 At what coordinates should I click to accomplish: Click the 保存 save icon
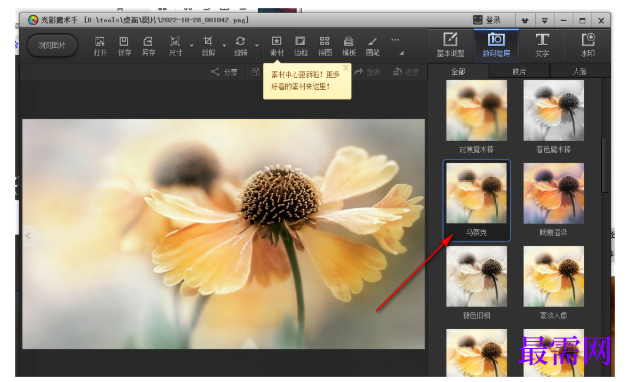(124, 46)
